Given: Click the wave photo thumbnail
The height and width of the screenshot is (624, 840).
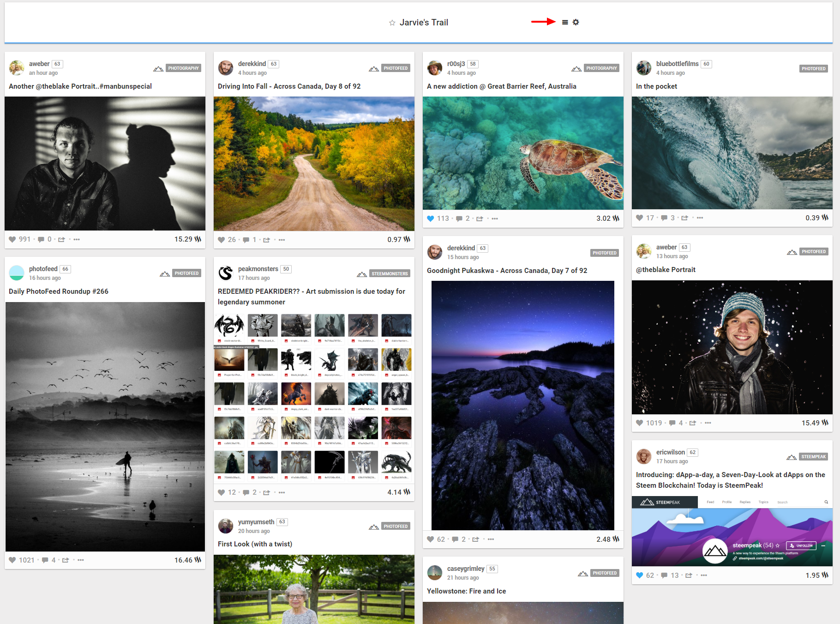Looking at the screenshot, I should pyautogui.click(x=732, y=153).
